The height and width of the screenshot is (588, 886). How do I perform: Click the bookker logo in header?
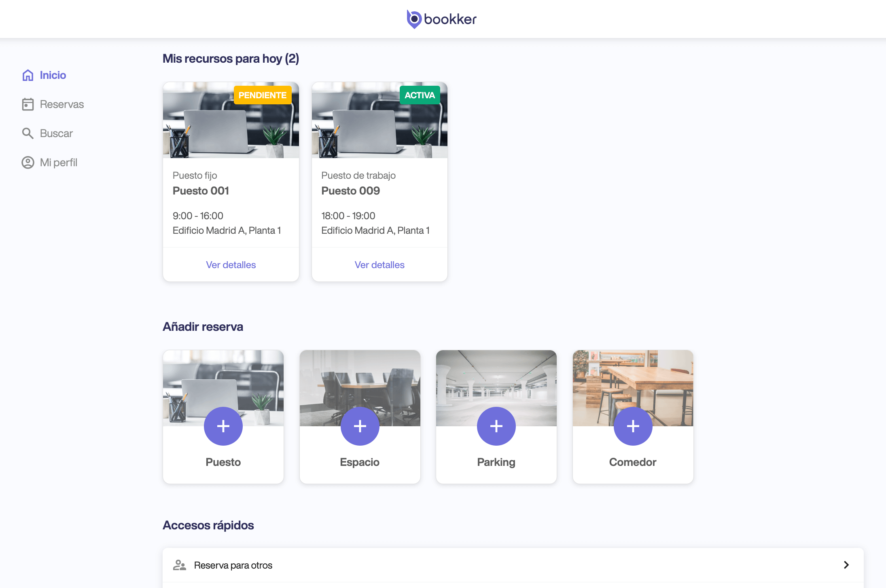(x=442, y=19)
